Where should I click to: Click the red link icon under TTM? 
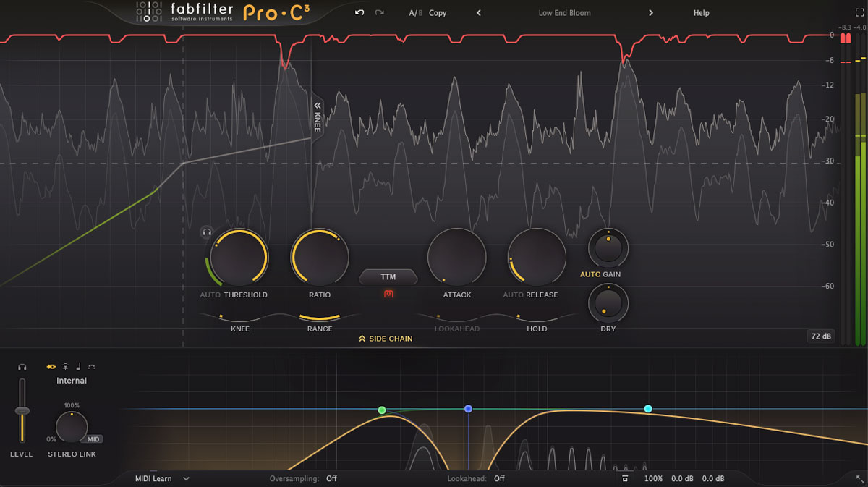[388, 294]
